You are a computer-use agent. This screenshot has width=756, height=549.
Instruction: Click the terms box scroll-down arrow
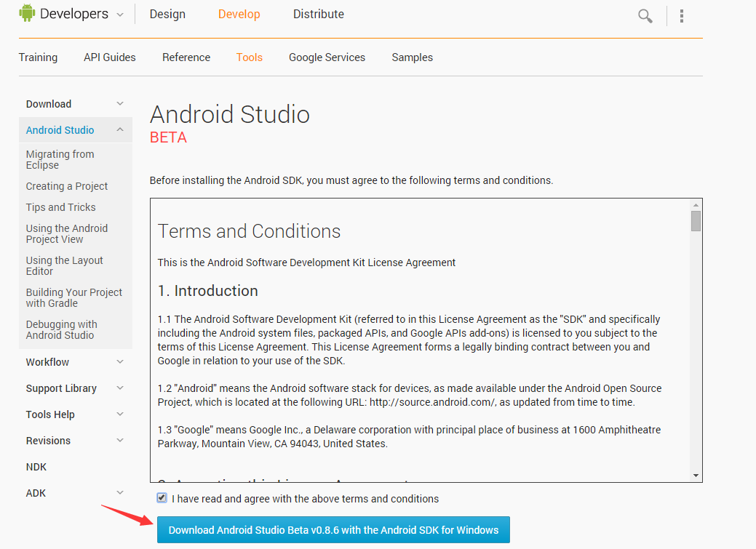(x=696, y=476)
